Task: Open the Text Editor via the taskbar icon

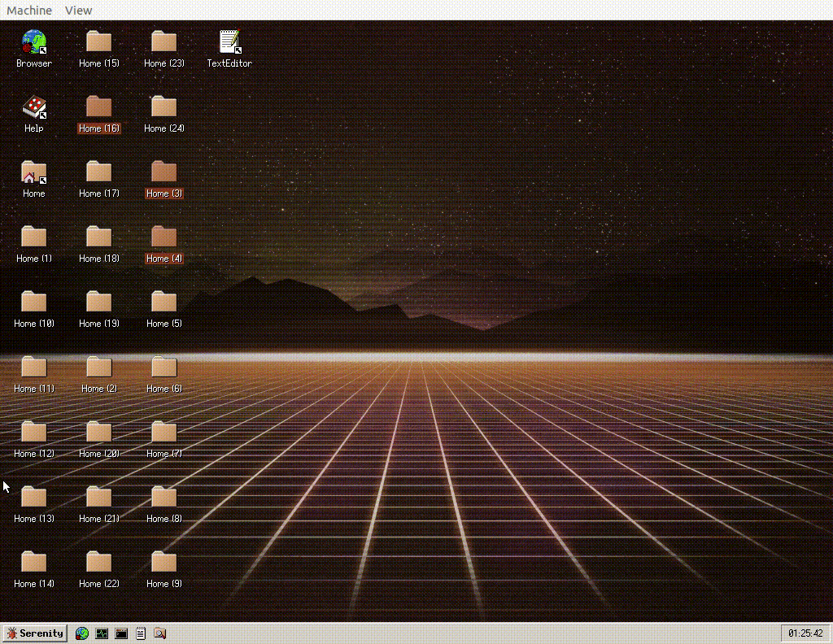Action: (140, 633)
